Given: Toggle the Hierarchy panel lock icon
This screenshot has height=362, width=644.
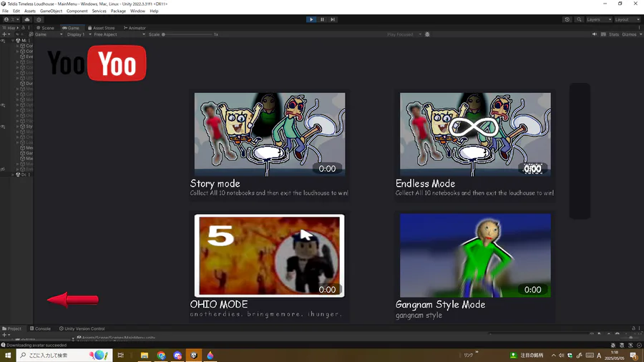Looking at the screenshot, I should tap(23, 28).
